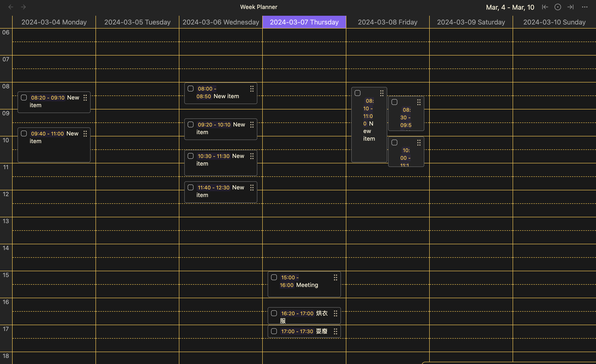596x364 pixels.
Task: Click the 09:40 - 11:00 time label
Action: [47, 133]
